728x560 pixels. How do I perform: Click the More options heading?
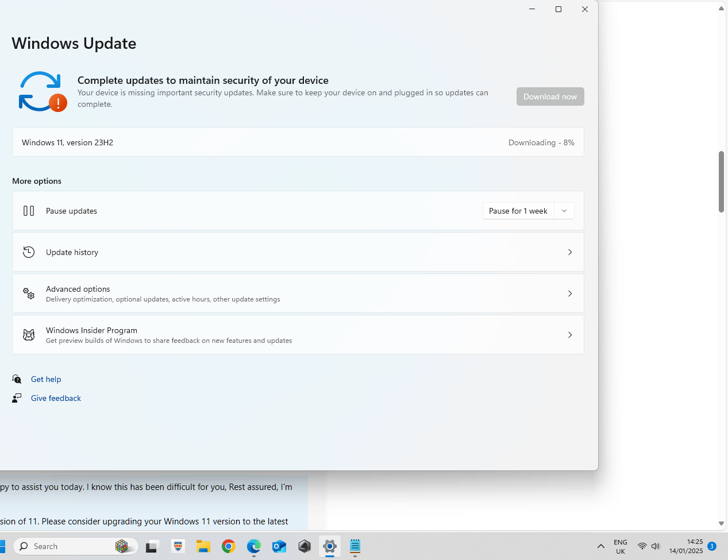[x=37, y=181]
